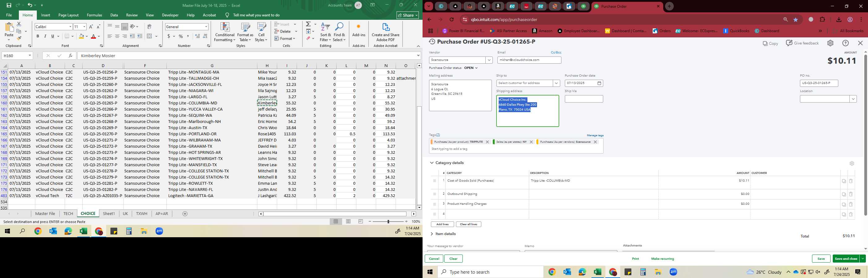This screenshot has height=278, width=868.
Task: Reload the QuickBooks page
Action: click(452, 19)
